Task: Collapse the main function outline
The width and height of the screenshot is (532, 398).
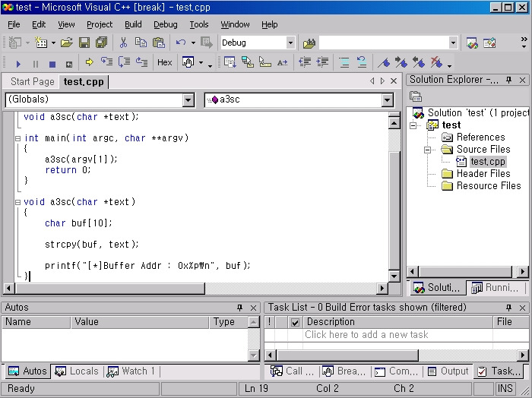Action: [17, 138]
